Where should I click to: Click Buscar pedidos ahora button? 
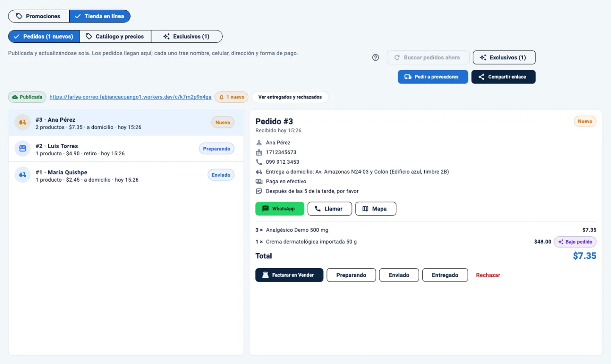click(x=428, y=57)
